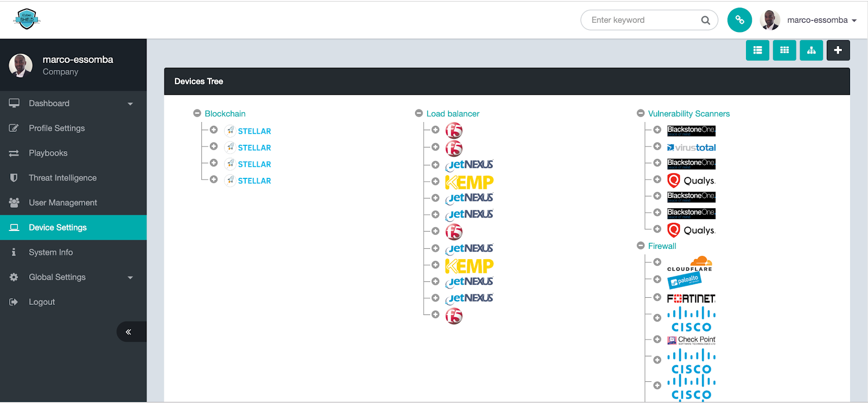Screen dimensions: 868x404
Task: Click the Vulnerability Scanners group label
Action: 689,114
